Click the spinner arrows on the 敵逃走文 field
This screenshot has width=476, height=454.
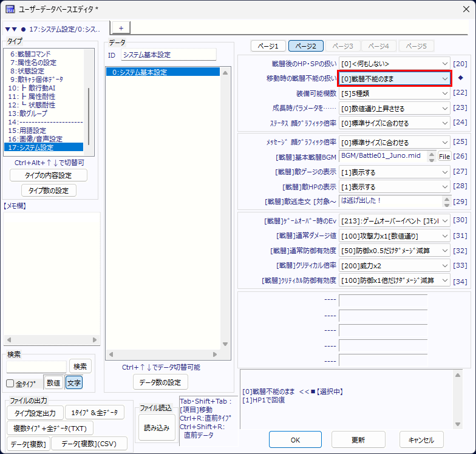446,202
